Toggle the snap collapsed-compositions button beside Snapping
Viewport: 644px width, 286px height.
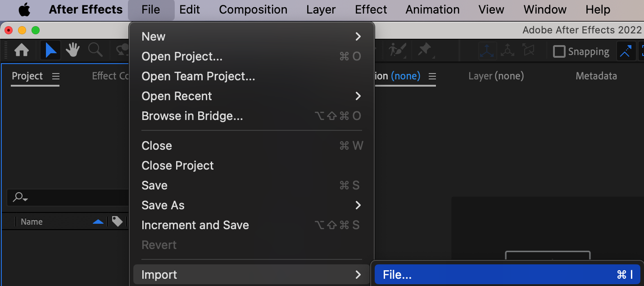[x=626, y=51]
